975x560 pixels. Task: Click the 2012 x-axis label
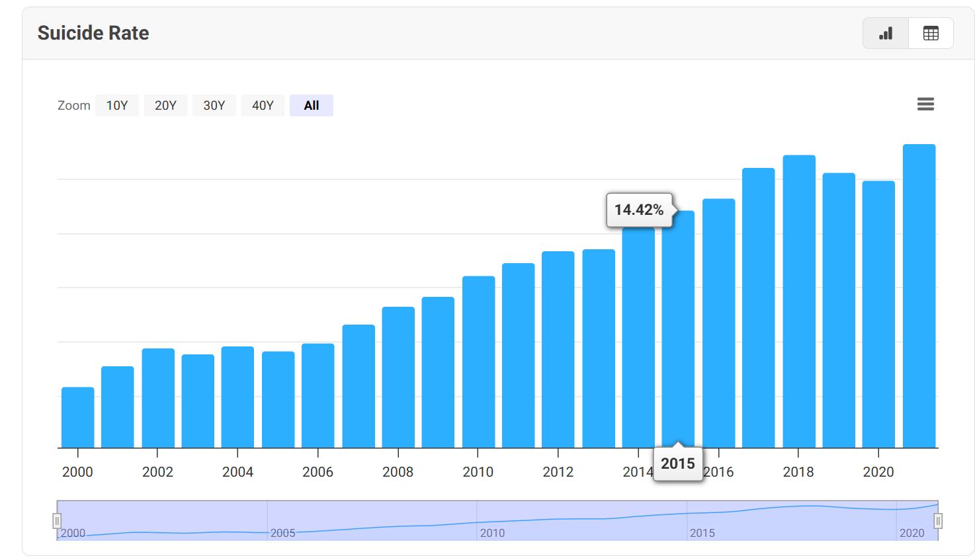point(558,472)
